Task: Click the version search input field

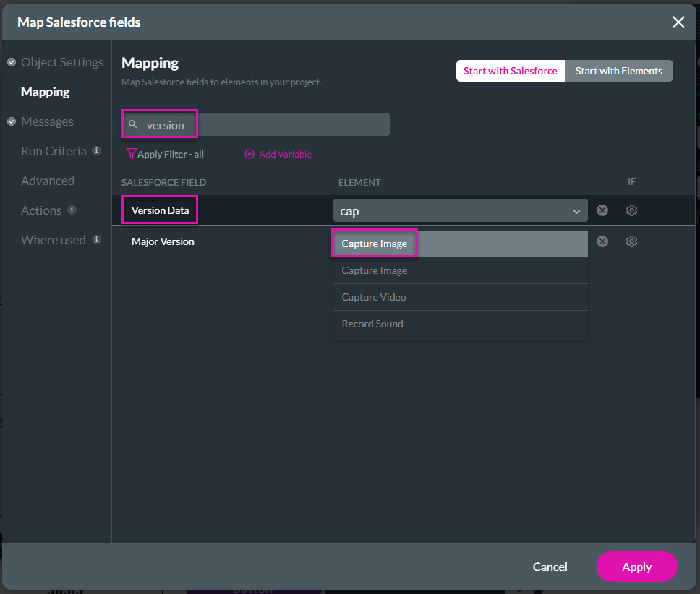Action: coord(253,124)
